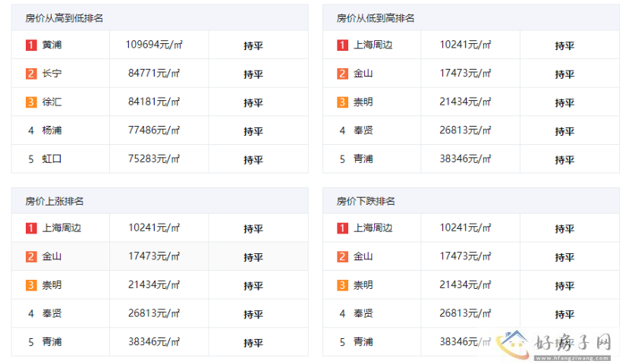
Task: Click rank 3 badge in 房价下跌排名 table
Action: [342, 285]
